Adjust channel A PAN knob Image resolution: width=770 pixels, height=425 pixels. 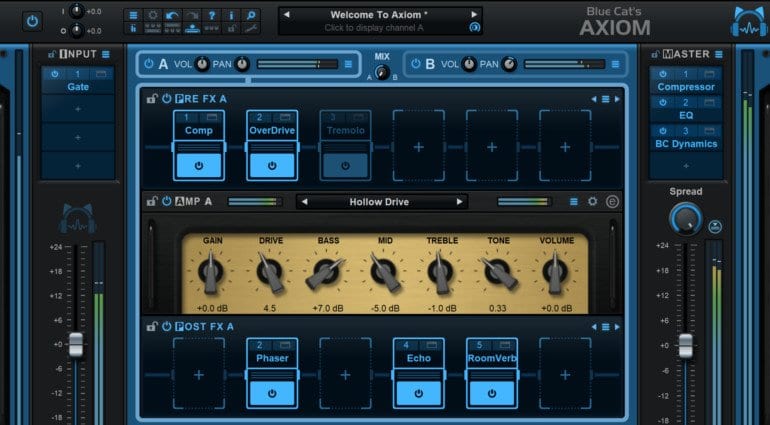tap(242, 64)
